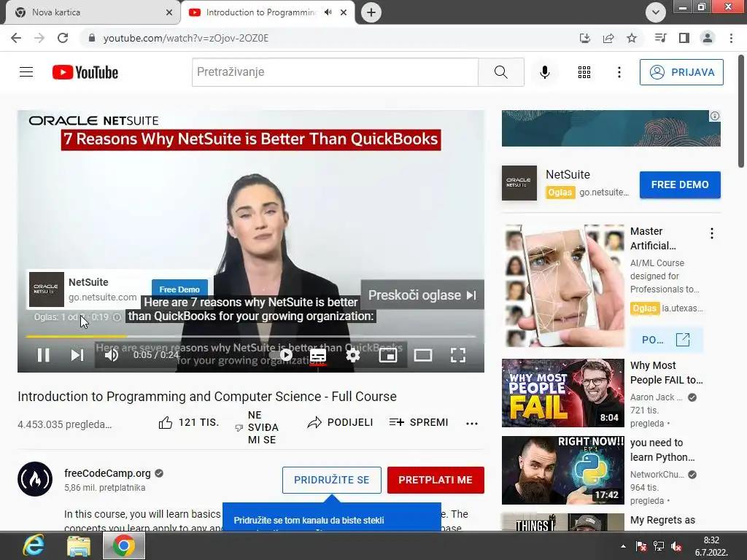Switch to theater mode
The width and height of the screenshot is (747, 560).
(422, 355)
